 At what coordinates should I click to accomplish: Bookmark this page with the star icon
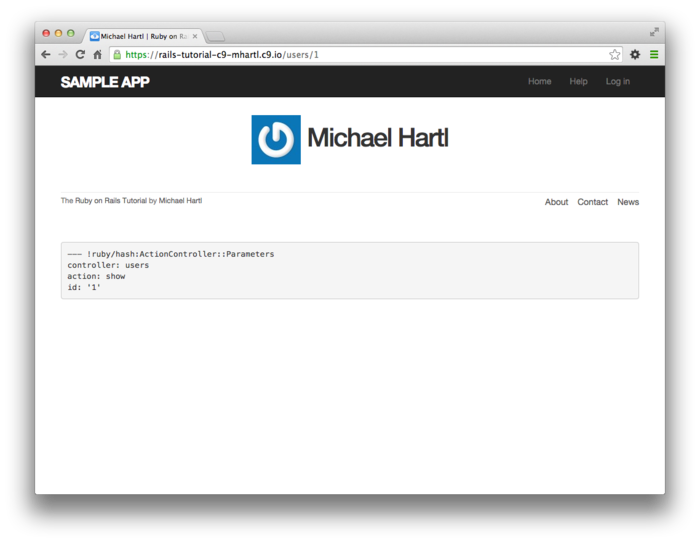[x=615, y=54]
